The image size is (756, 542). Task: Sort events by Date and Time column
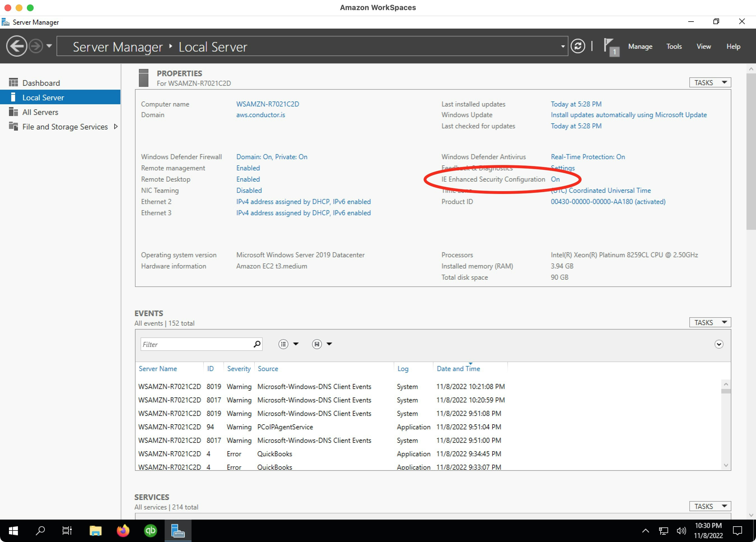point(458,369)
